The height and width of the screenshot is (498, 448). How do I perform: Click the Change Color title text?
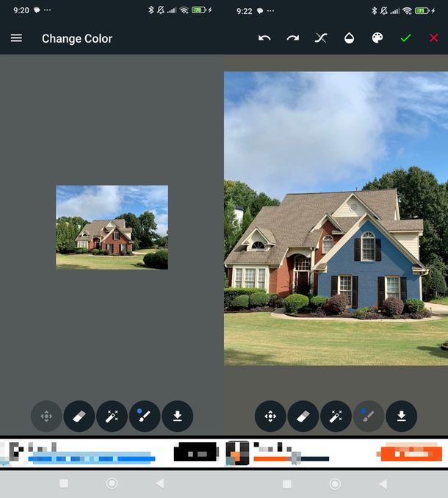tap(77, 38)
